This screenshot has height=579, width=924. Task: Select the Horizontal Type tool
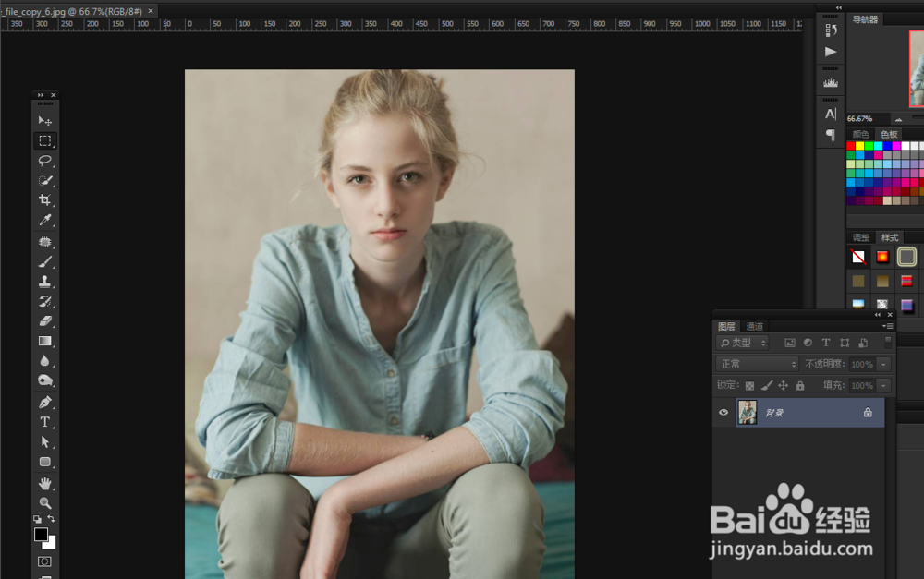coord(44,422)
